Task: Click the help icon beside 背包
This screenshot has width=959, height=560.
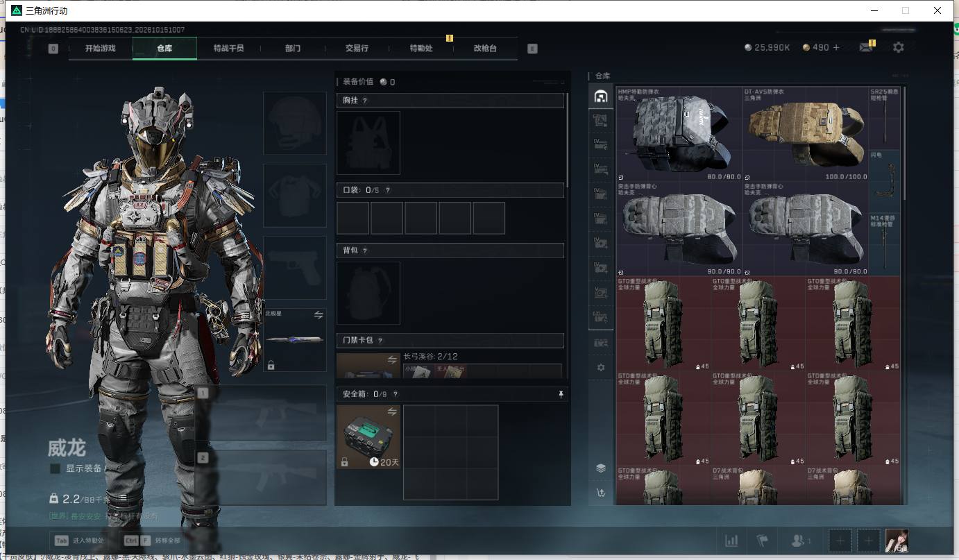Action: point(365,251)
